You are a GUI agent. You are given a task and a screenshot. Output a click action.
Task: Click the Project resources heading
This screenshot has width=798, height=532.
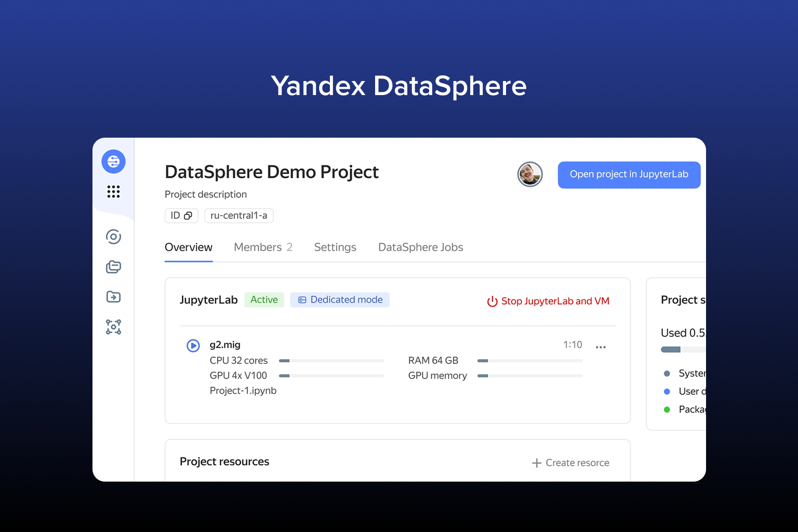pos(224,462)
